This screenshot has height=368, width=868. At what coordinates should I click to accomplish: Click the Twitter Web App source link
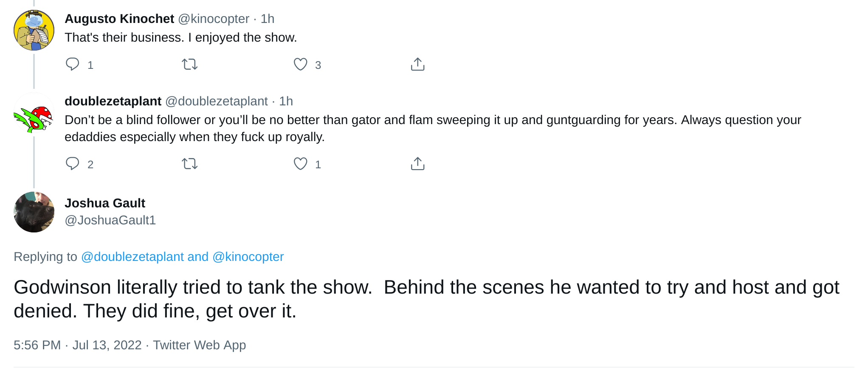pyautogui.click(x=200, y=345)
